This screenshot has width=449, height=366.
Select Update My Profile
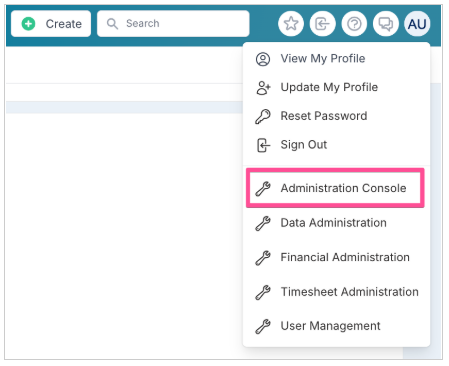pyautogui.click(x=337, y=87)
